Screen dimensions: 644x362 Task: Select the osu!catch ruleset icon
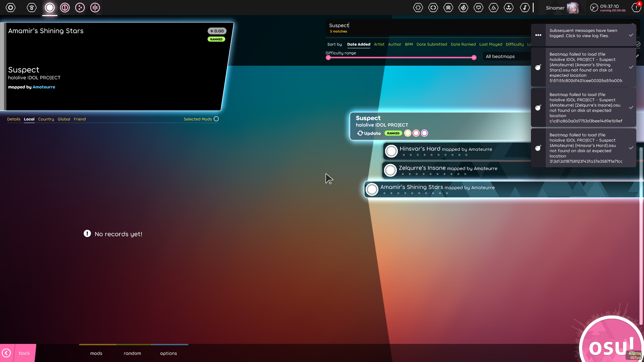click(80, 7)
